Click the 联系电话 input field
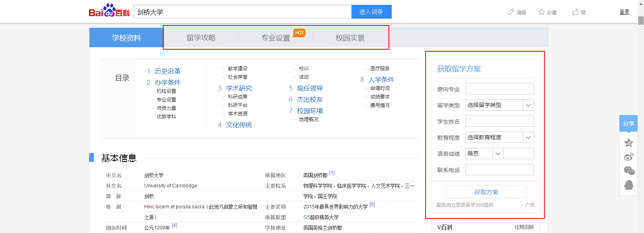 pos(499,170)
